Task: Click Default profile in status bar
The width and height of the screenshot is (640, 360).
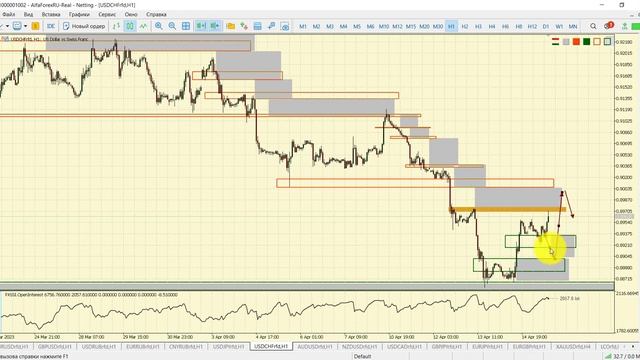Action: (x=362, y=356)
